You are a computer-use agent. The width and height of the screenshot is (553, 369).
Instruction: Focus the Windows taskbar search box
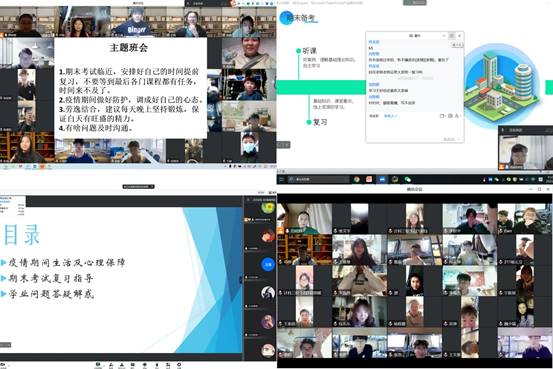318,179
